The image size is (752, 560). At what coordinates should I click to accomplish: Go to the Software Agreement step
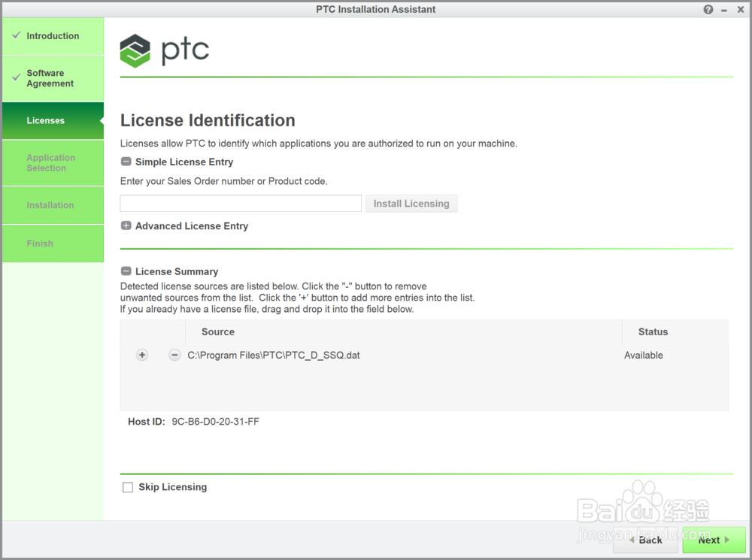(53, 78)
